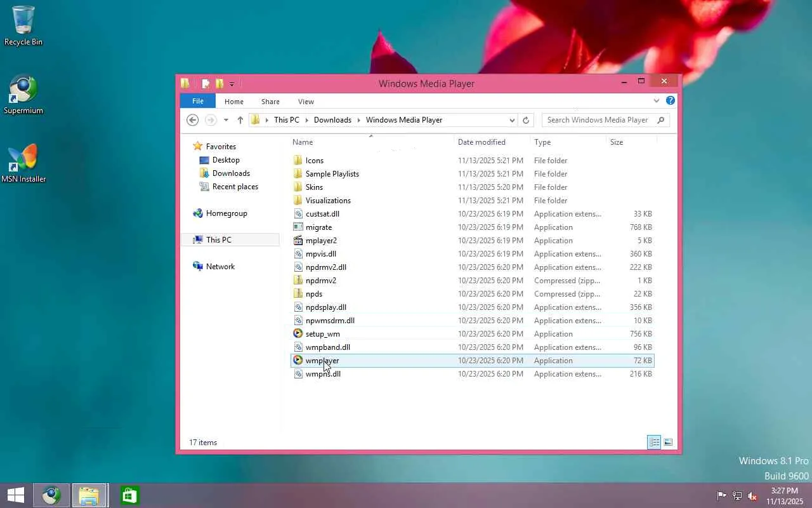Viewport: 812px width, 508px height.
Task: Open the Share ribbon tab
Action: click(x=270, y=102)
